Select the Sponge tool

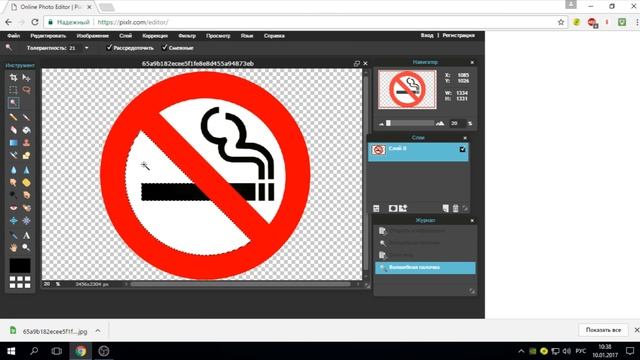[x=27, y=182]
